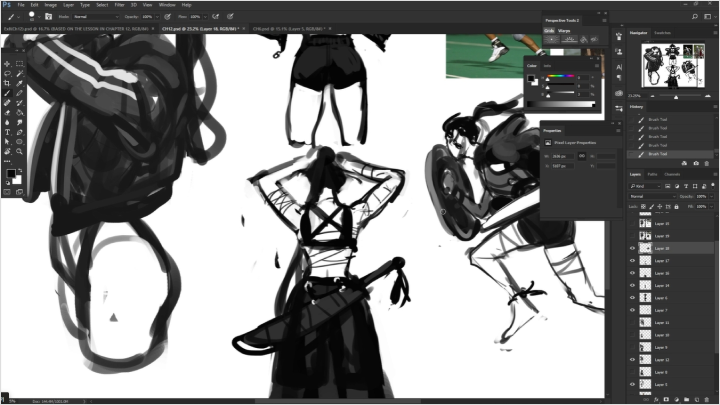Viewport: 720px width, 405px height.
Task: Click the delete layer trash icon
Action: tap(707, 400)
